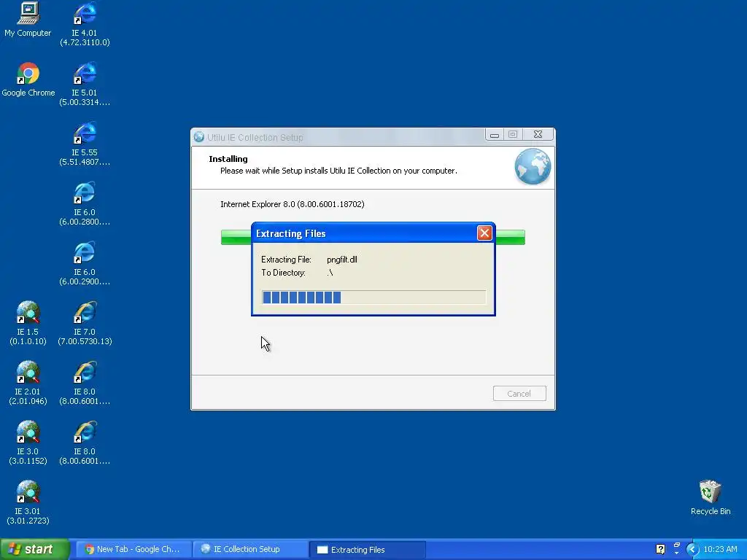
Task: Switch to Extracting Files taskbar item
Action: [x=368, y=550]
